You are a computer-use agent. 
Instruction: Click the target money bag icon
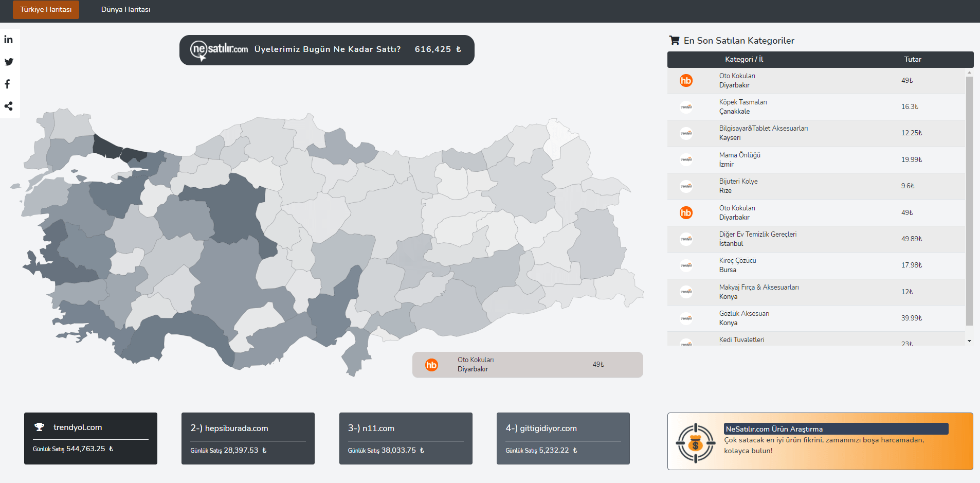(695, 442)
